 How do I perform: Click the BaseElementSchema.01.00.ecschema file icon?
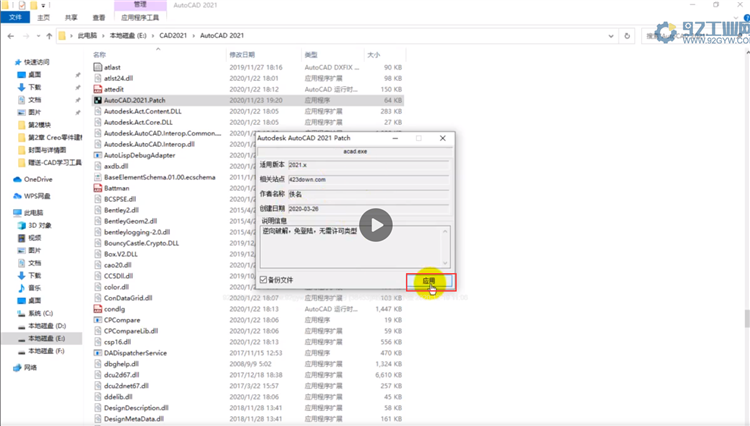(x=98, y=177)
